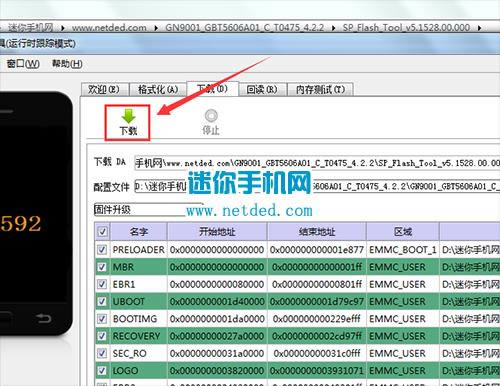Click the Stop (停止) circle icon
This screenshot has height=386, width=500.
point(211,116)
